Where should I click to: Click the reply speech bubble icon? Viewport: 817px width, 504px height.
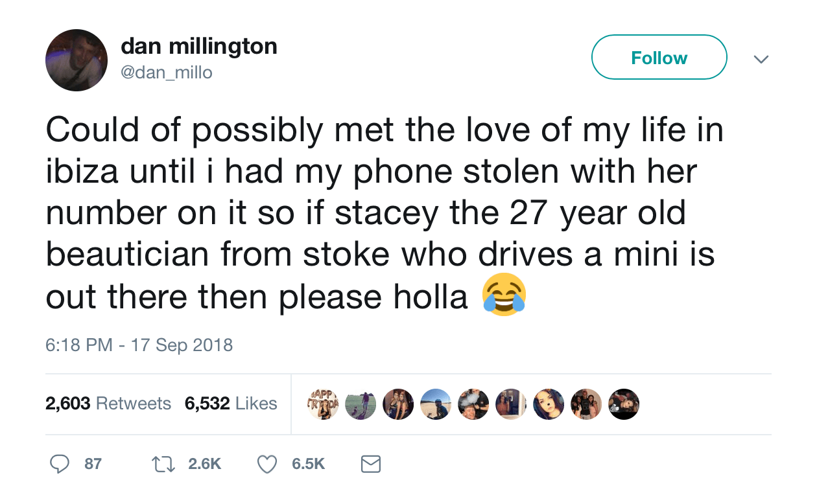(60, 463)
